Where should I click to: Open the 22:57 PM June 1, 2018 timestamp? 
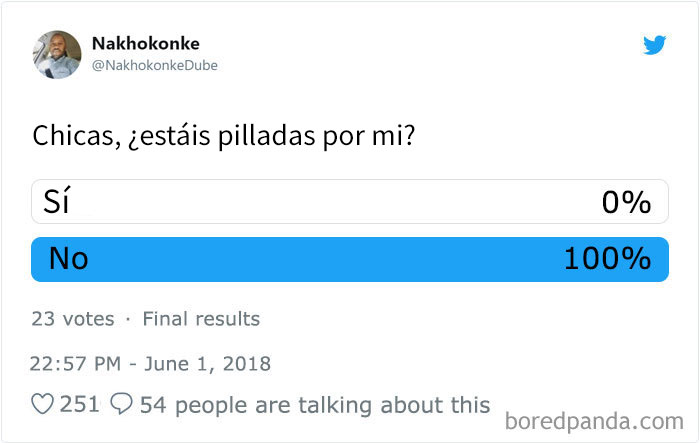[150, 364]
